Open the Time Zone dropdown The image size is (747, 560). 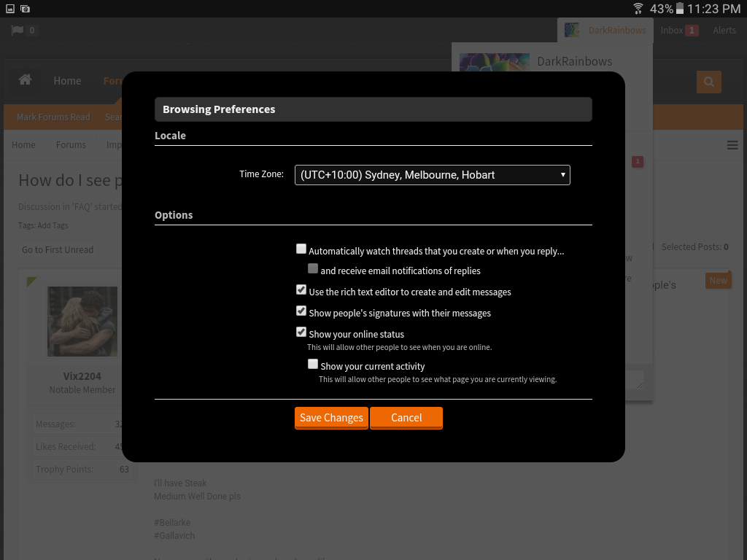pos(432,175)
